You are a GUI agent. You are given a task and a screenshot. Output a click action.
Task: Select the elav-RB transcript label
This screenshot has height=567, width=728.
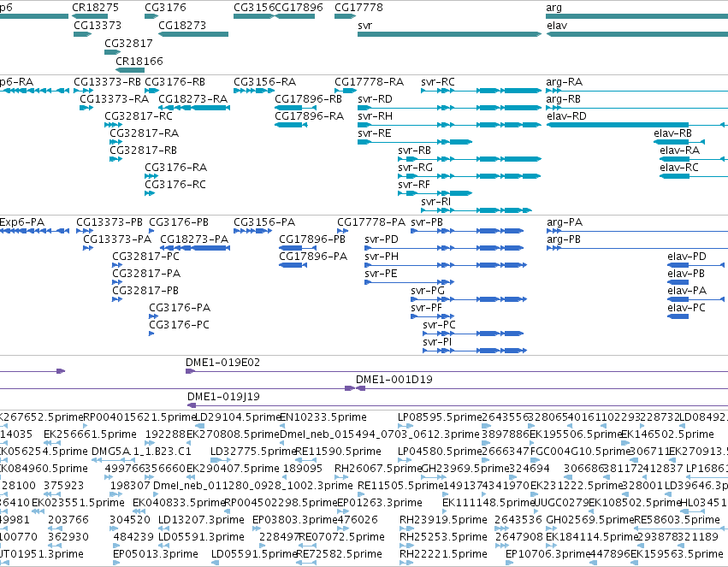coord(672,133)
